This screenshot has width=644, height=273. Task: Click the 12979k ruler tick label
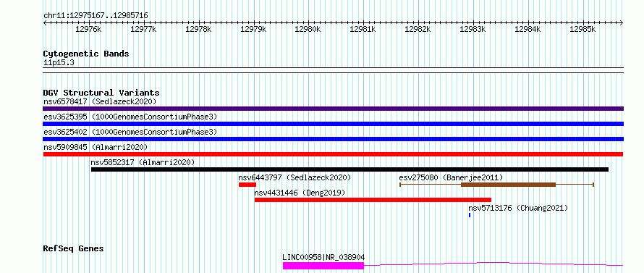pos(253,29)
